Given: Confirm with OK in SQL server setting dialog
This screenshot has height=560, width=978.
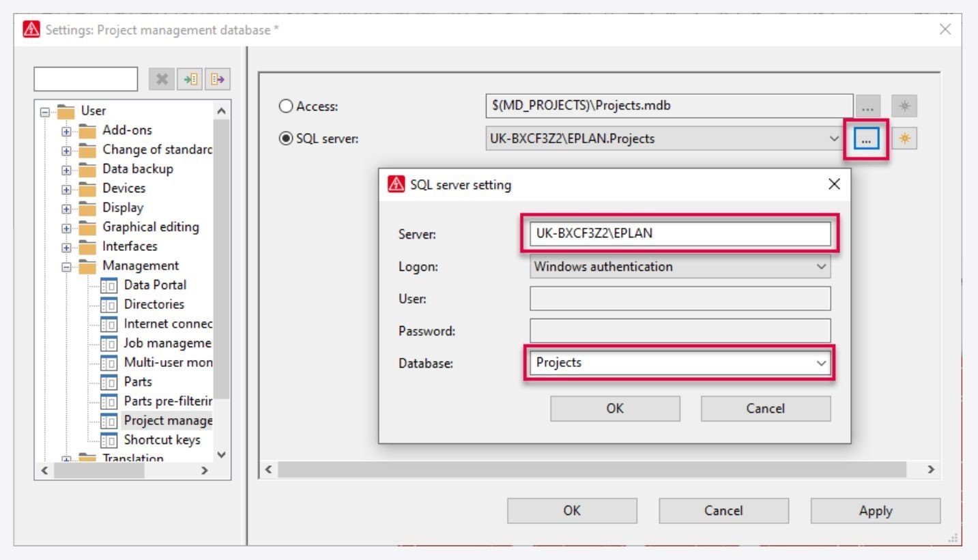Looking at the screenshot, I should (x=615, y=408).
